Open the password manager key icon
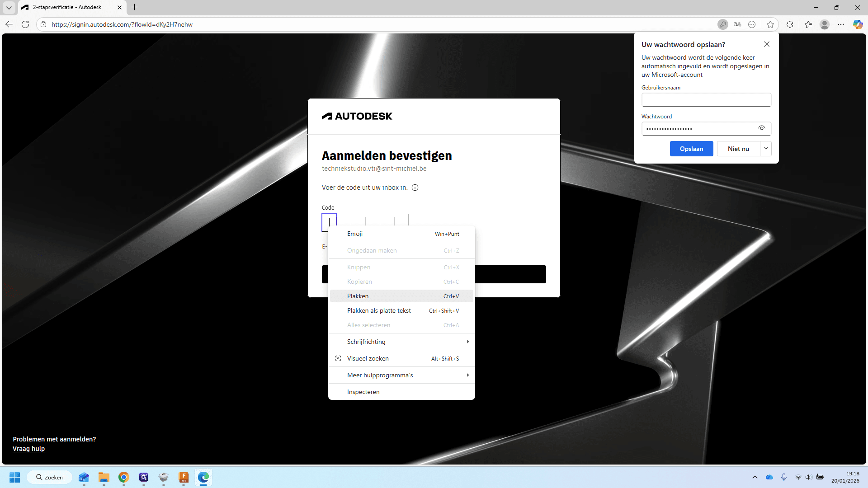This screenshot has width=868, height=488. (723, 24)
